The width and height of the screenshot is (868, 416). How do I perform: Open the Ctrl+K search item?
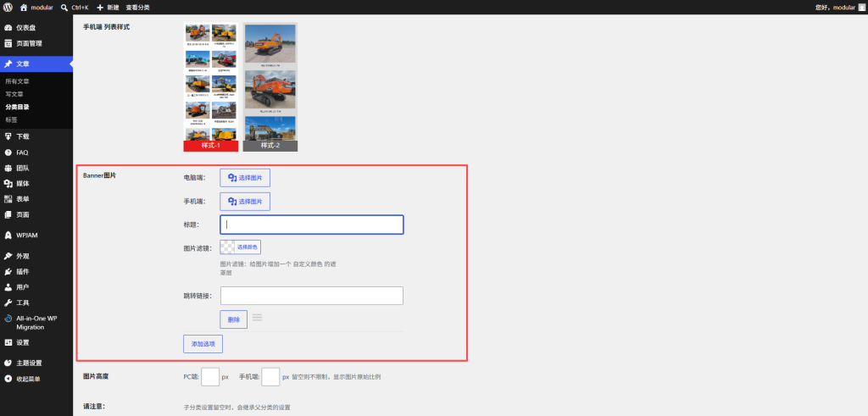click(x=75, y=7)
